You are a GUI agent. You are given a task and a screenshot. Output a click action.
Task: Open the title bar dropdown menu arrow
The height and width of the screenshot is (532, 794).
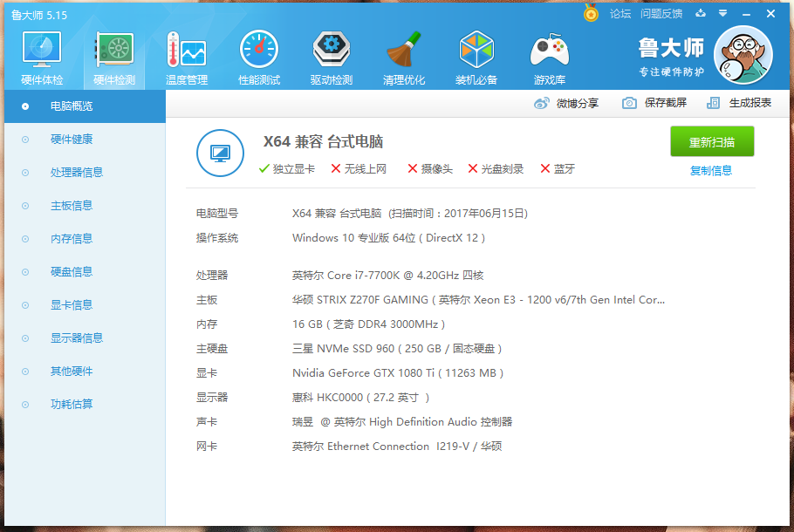[722, 13]
